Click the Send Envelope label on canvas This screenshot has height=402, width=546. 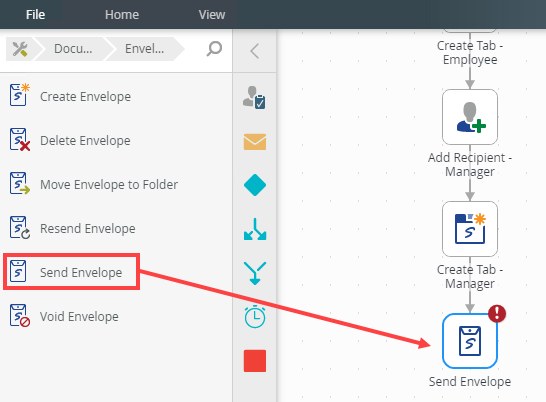pyautogui.click(x=470, y=381)
